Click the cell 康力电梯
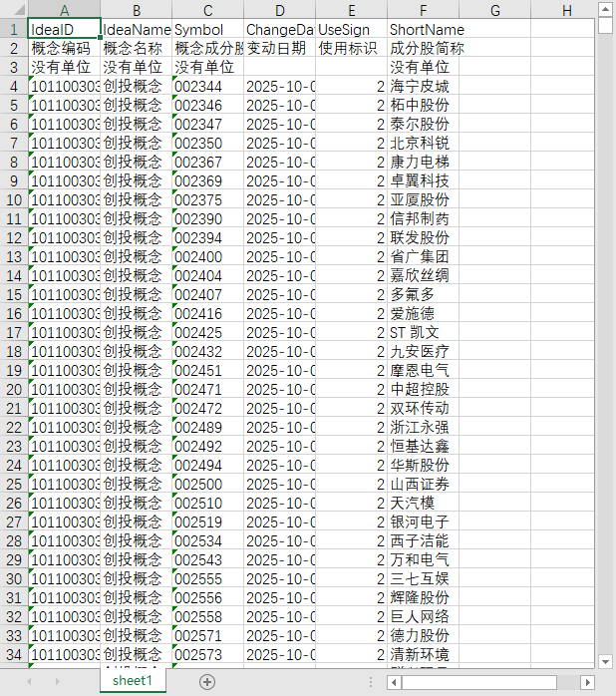Image resolution: width=616 pixels, height=696 pixels. pyautogui.click(x=423, y=162)
